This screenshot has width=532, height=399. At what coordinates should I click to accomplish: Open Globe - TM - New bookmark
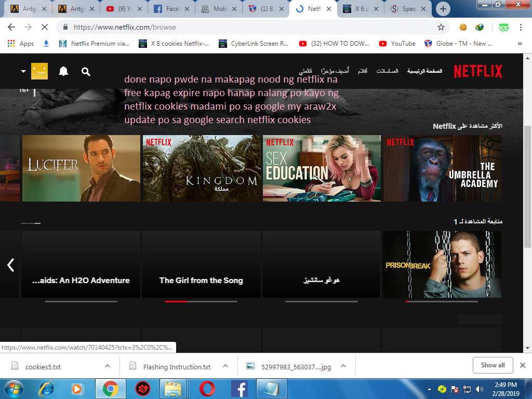point(458,44)
